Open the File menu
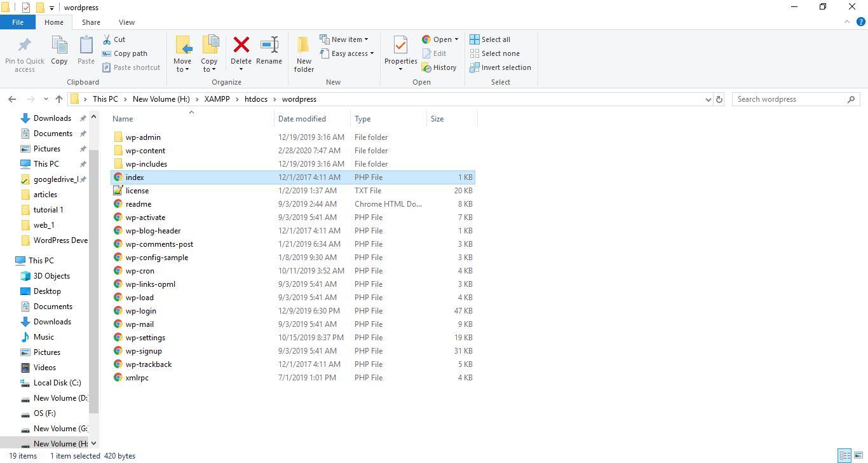Screen dimensions: 868x463 (x=18, y=22)
